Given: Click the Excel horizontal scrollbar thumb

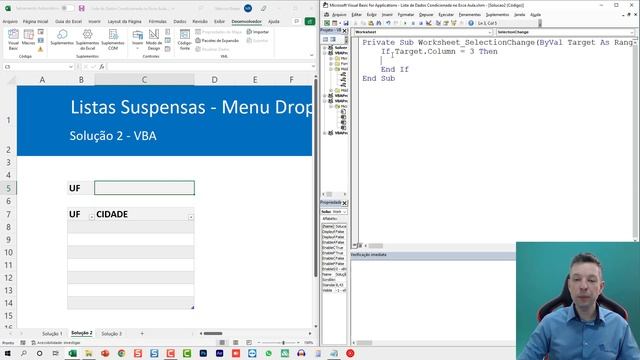Looking at the screenshot, I should pyautogui.click(x=213, y=333).
